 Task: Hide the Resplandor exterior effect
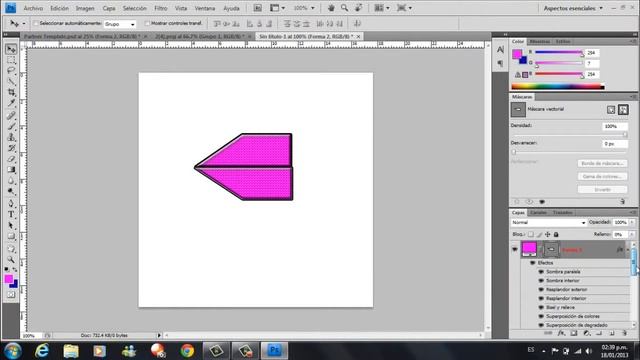(x=541, y=290)
